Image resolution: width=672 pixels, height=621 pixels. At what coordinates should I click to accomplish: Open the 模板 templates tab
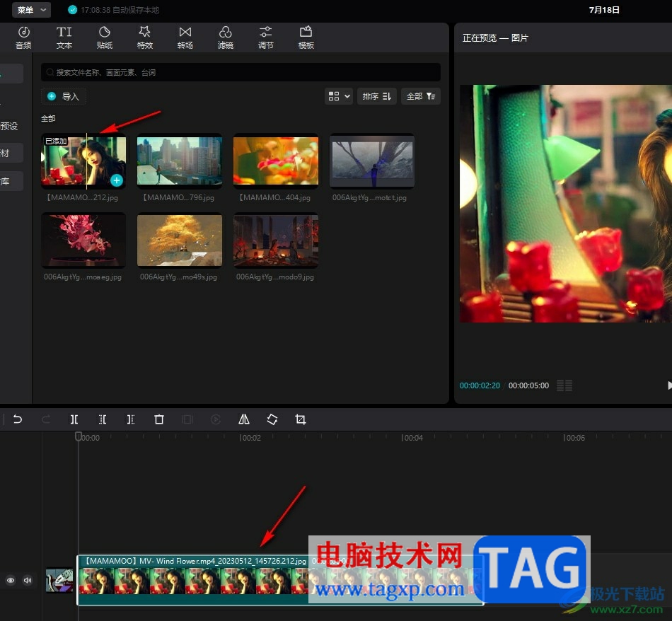[306, 37]
